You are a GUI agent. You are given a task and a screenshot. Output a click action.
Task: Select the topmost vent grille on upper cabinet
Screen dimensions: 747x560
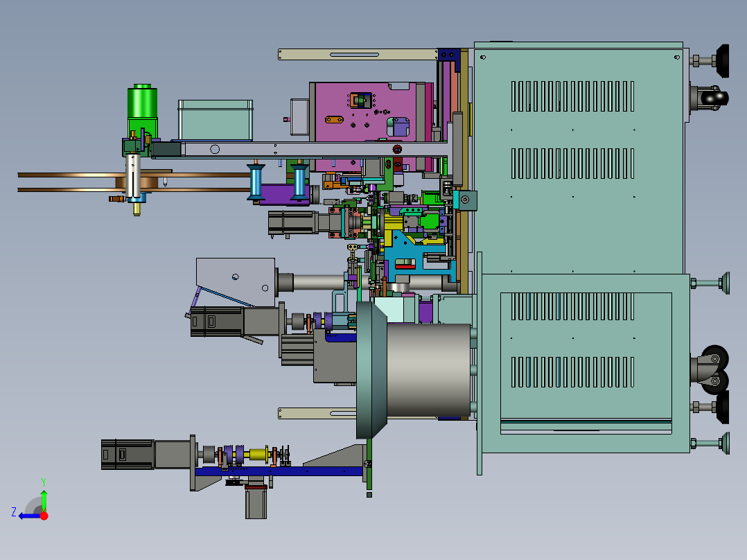point(572,96)
